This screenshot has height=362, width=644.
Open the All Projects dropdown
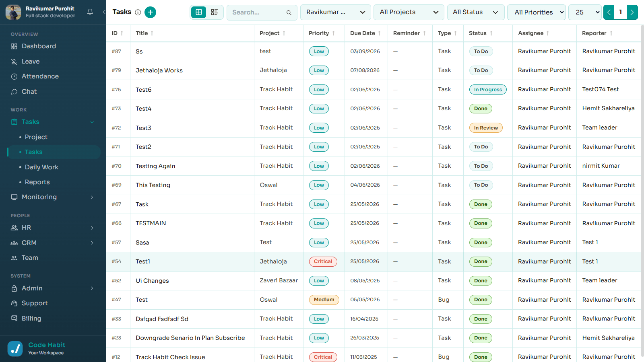coord(409,12)
